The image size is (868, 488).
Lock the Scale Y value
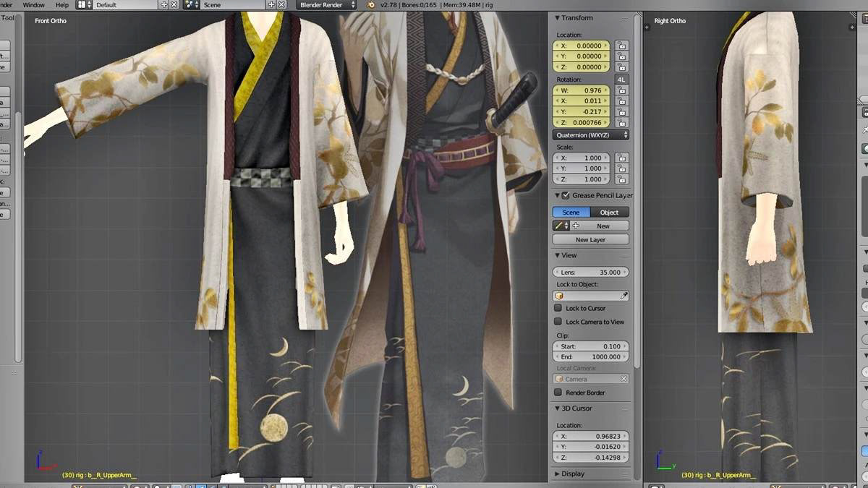[622, 168]
